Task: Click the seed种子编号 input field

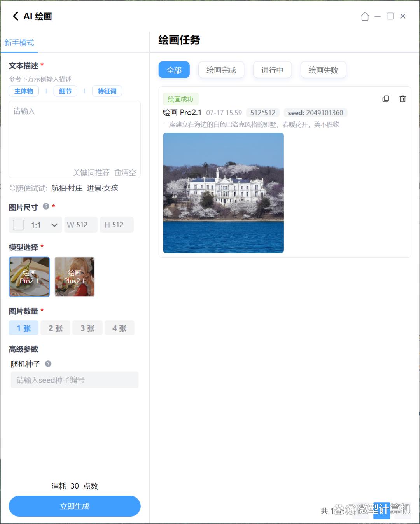Action: click(75, 380)
